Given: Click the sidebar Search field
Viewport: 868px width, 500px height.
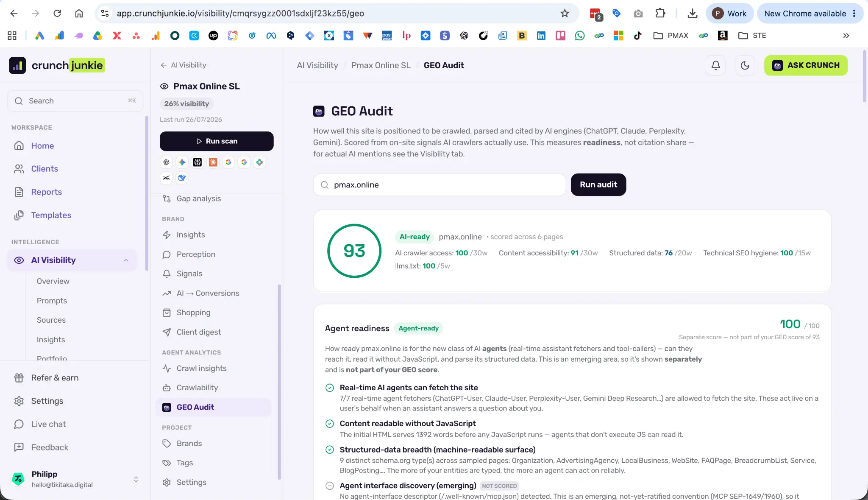Looking at the screenshot, I should [75, 101].
